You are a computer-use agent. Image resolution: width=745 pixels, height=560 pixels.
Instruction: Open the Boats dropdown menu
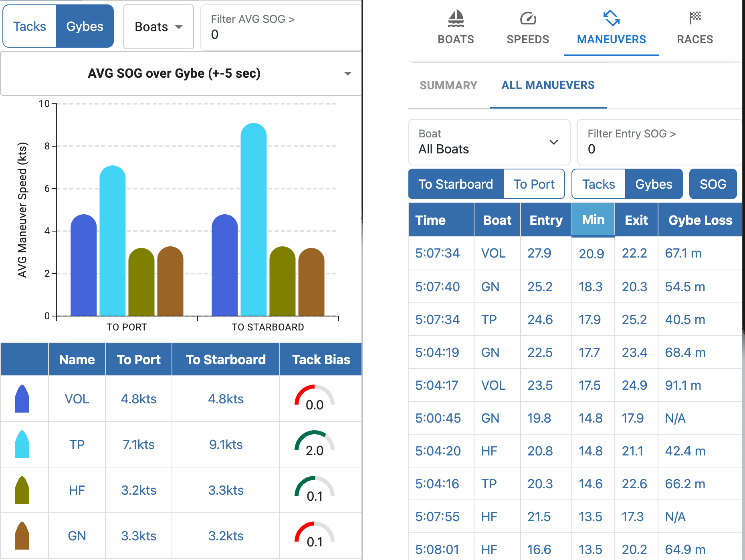158,27
